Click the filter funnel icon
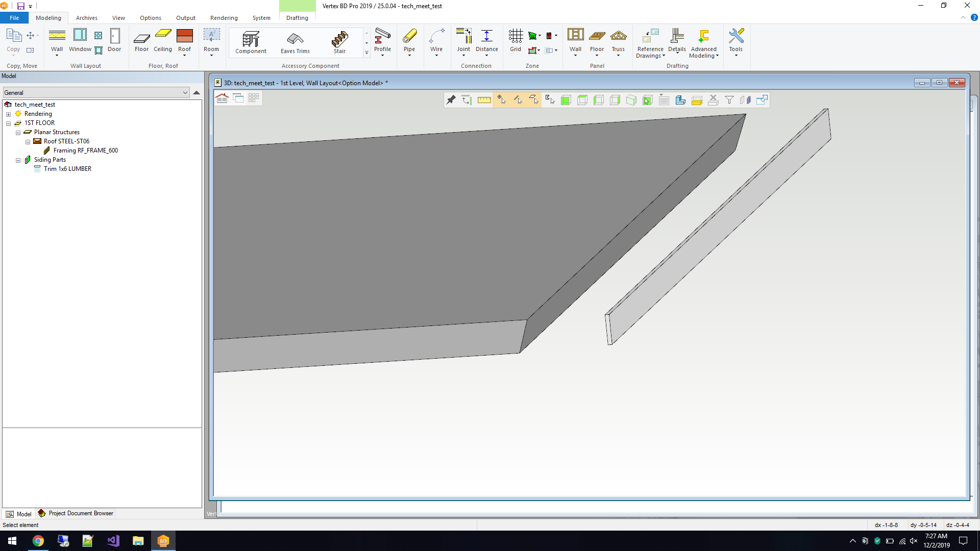The image size is (980, 551). 729,100
